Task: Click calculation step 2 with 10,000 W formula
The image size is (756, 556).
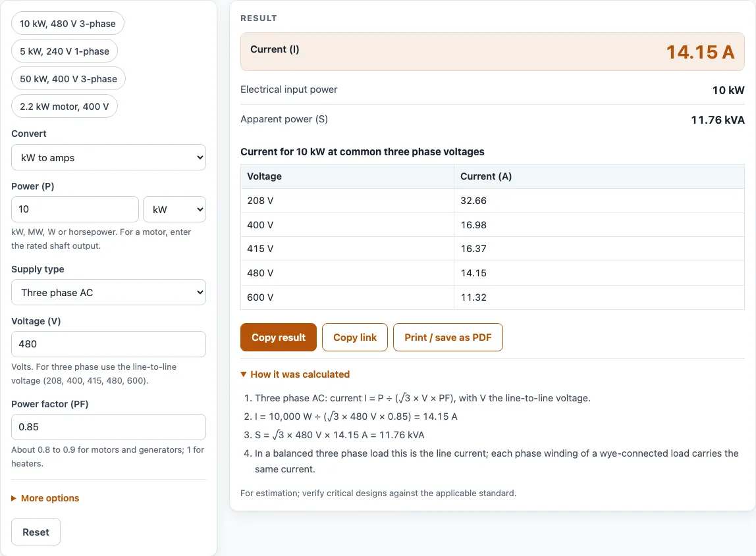Action: (356, 417)
